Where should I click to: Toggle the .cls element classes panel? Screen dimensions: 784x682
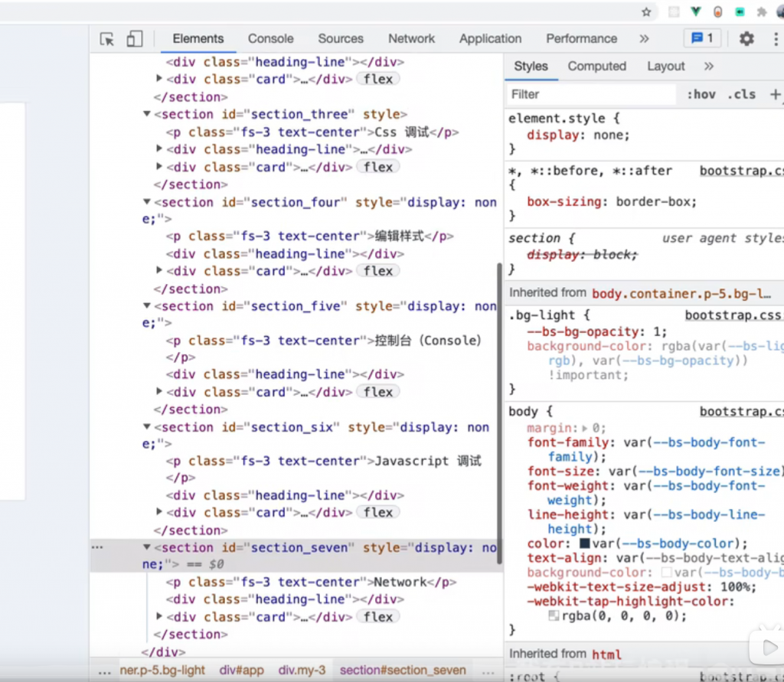tap(740, 94)
